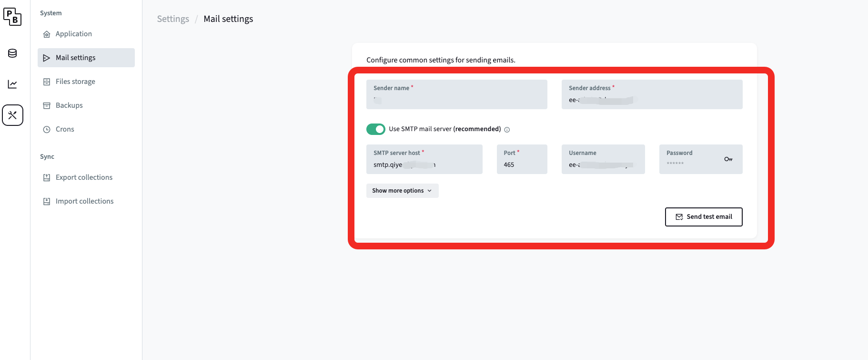Click inside the Sender name field
This screenshot has height=360, width=868.
click(456, 100)
